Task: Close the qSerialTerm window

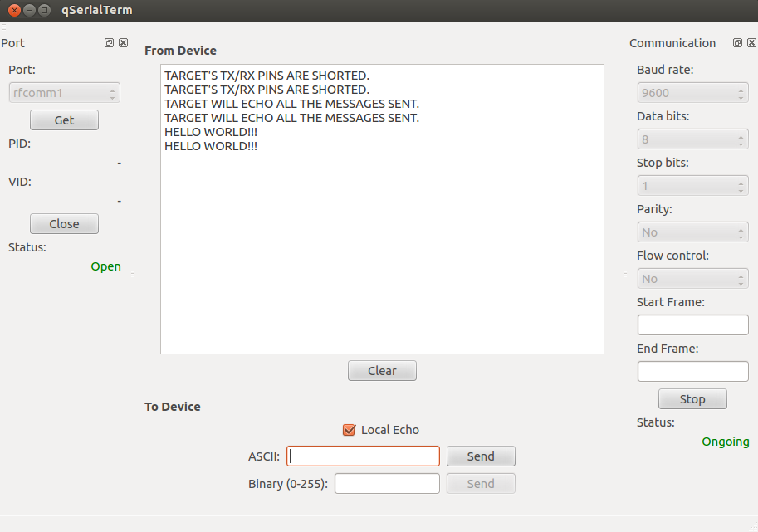Action: click(14, 10)
